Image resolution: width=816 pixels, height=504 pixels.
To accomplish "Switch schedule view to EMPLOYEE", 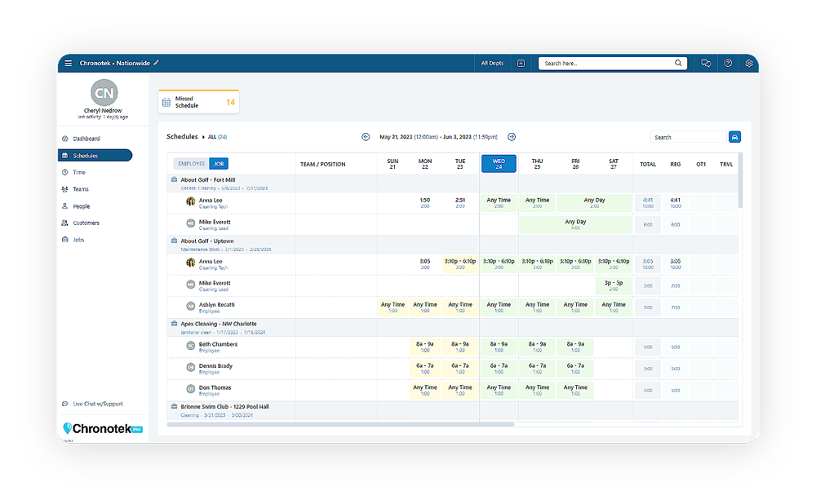I will tap(193, 163).
